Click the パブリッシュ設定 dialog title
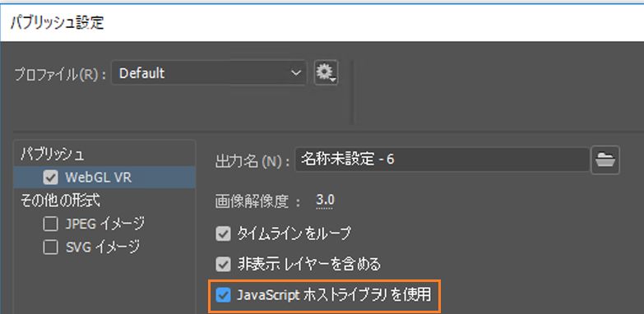Viewport: 644px width, 314px height. 57,22
